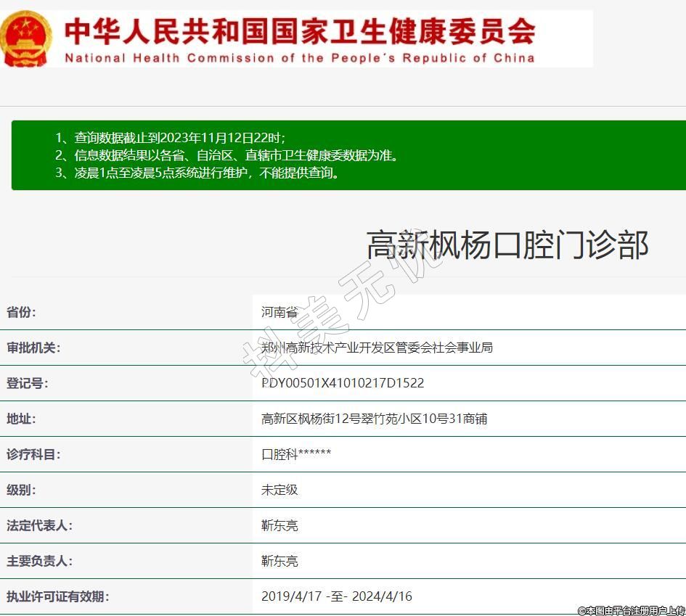Click the province value 河南省

279,312
